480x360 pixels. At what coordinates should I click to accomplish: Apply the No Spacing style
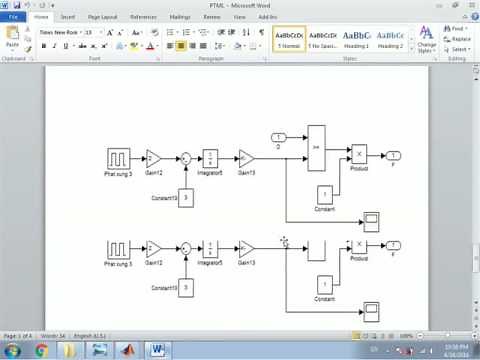point(323,39)
